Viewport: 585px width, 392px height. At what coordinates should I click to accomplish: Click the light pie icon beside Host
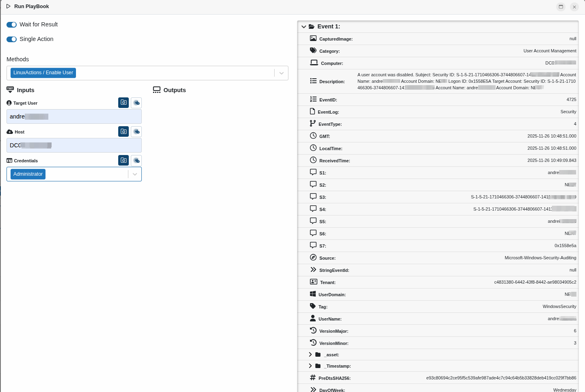pyautogui.click(x=136, y=131)
